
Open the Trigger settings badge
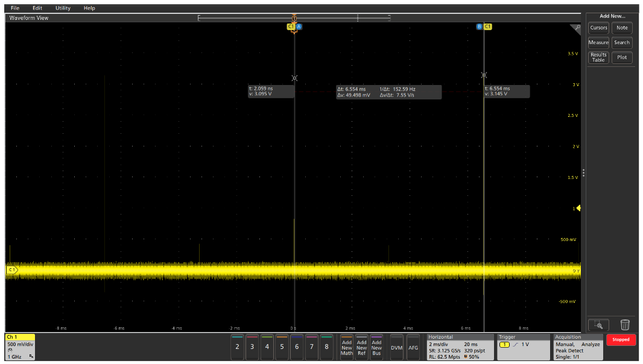523,347
